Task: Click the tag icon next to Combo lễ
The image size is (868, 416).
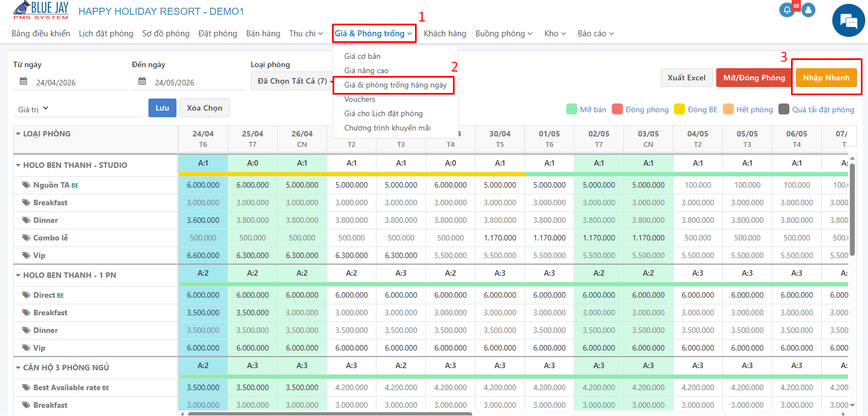Action: coord(26,238)
